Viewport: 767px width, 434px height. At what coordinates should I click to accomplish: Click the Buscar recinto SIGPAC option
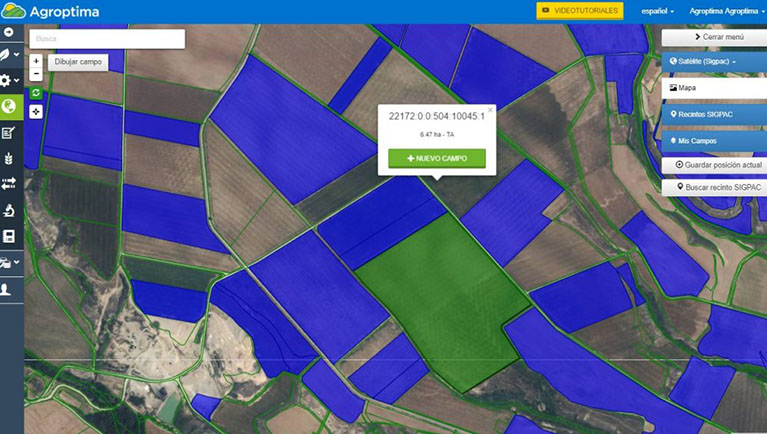[712, 187]
